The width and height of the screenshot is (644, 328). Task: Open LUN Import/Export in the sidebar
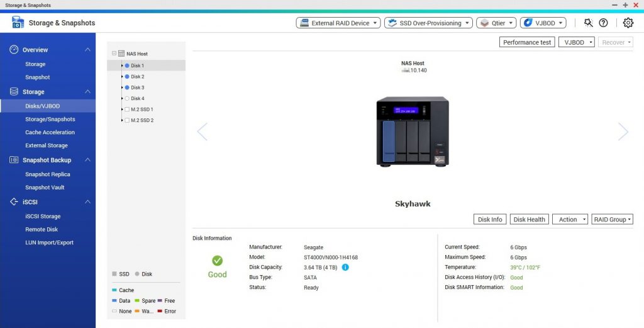coord(49,242)
